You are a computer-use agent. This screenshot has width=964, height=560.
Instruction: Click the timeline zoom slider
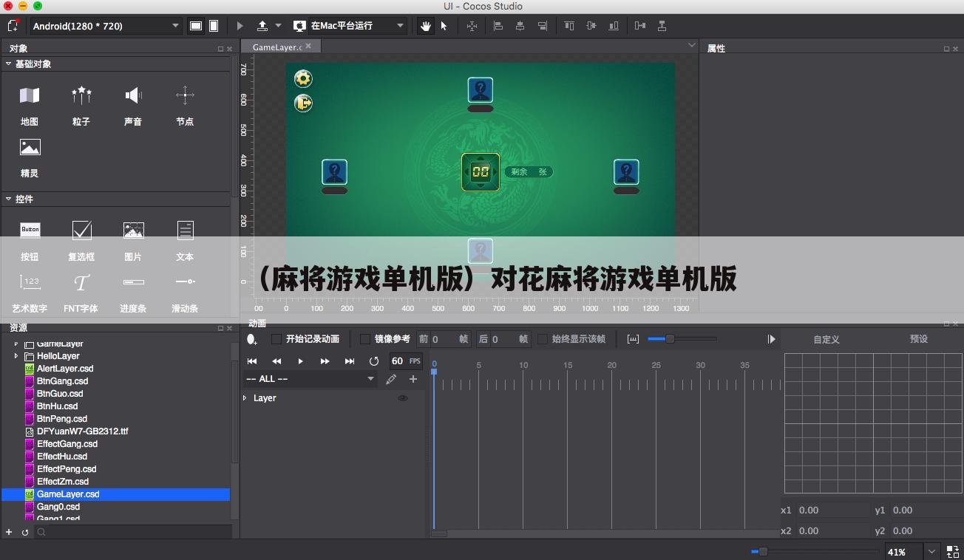(682, 339)
